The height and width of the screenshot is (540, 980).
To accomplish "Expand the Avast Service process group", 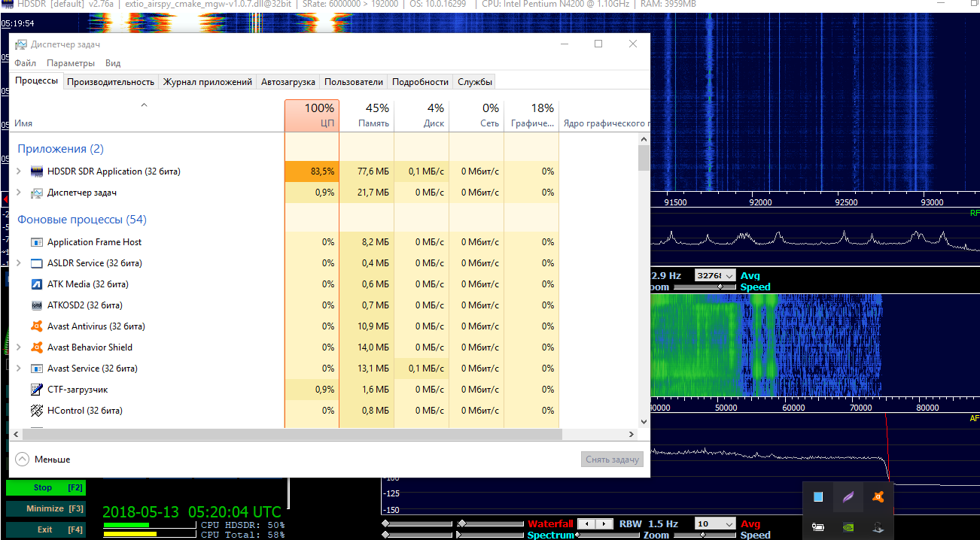I will pyautogui.click(x=19, y=369).
